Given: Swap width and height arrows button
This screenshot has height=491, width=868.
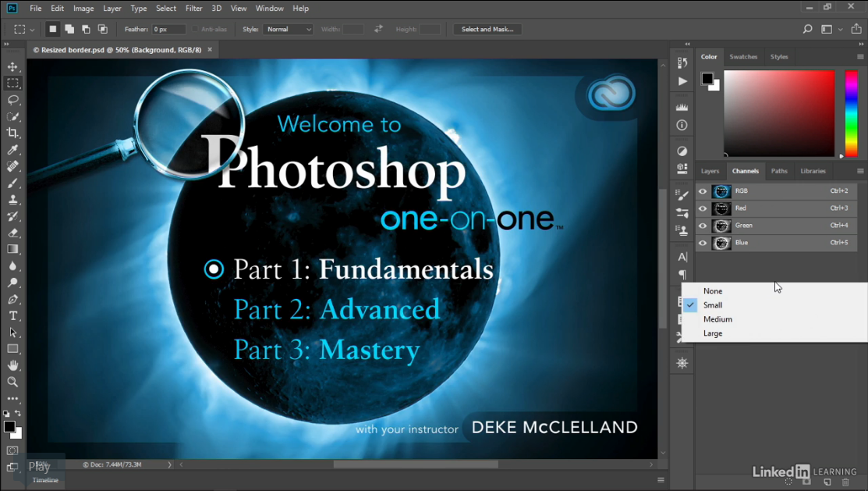Looking at the screenshot, I should [x=379, y=29].
